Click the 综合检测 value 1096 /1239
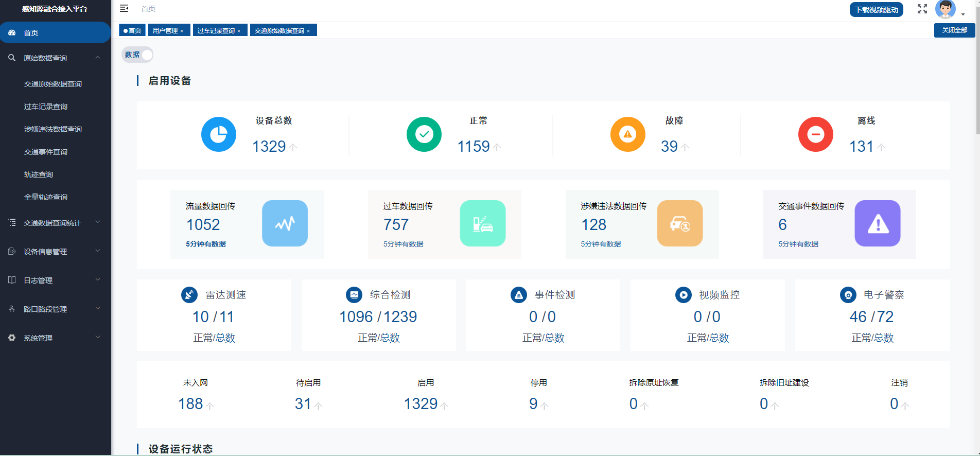 pyautogui.click(x=378, y=317)
